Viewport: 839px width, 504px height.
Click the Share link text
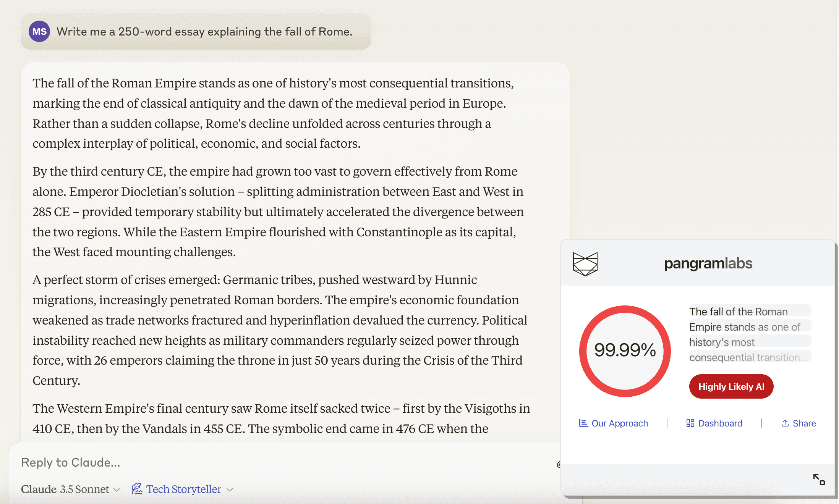pos(804,423)
